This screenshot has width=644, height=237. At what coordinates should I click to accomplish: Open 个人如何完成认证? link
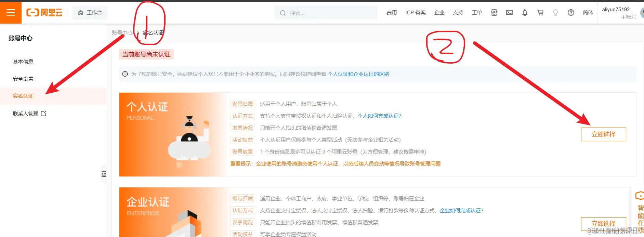point(380,116)
